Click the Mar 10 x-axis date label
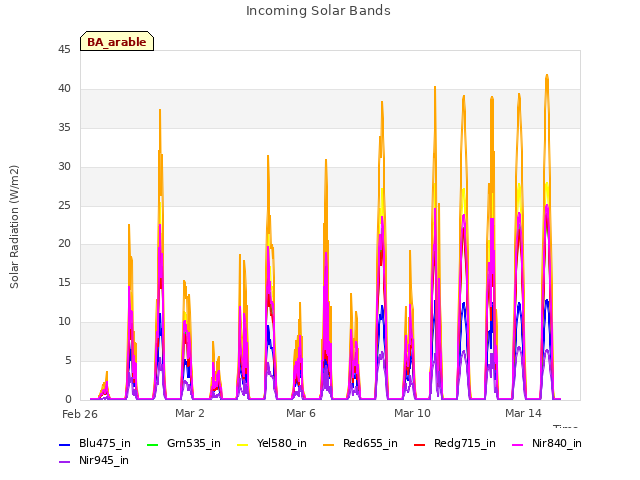 [x=412, y=413]
